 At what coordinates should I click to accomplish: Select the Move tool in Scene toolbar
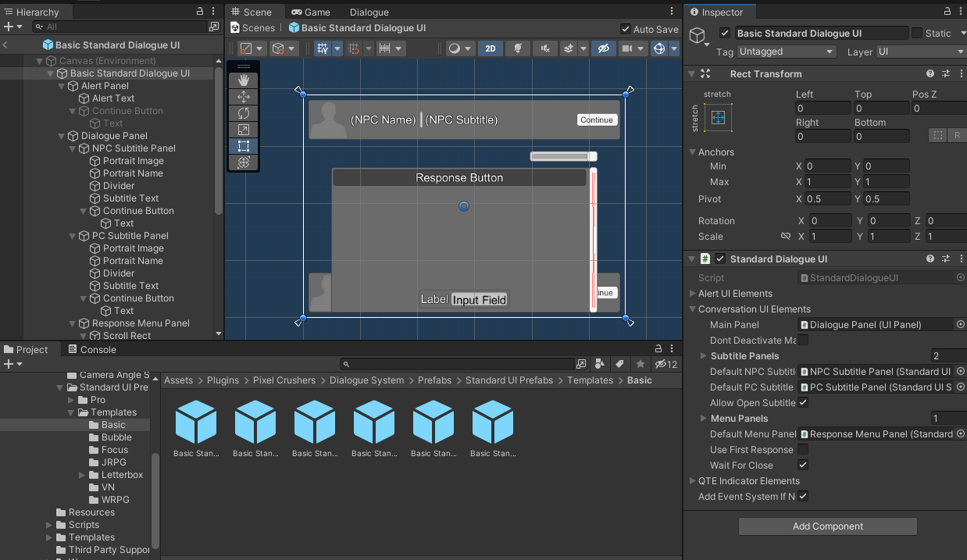pos(244,96)
